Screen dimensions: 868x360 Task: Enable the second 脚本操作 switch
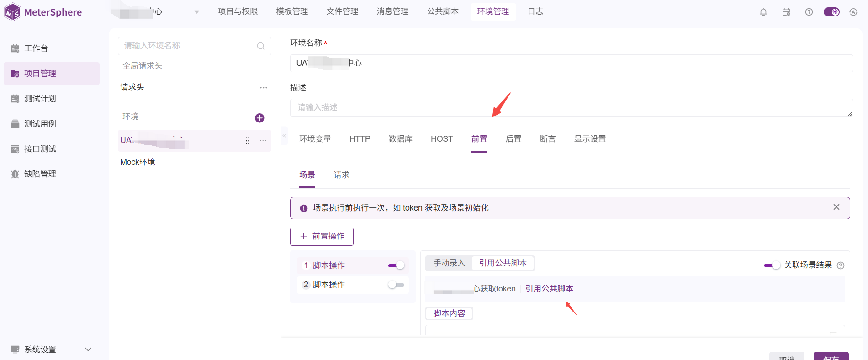point(396,285)
